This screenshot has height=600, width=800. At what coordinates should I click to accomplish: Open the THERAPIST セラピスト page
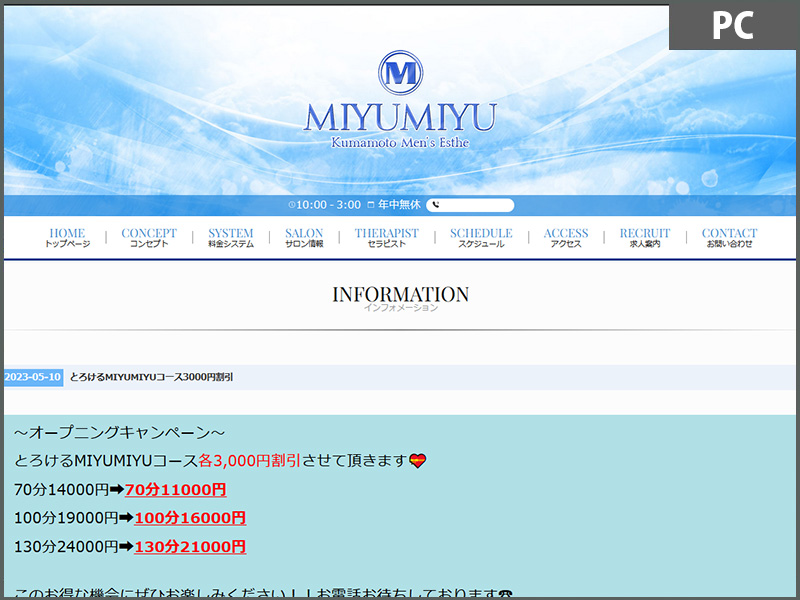click(x=387, y=238)
